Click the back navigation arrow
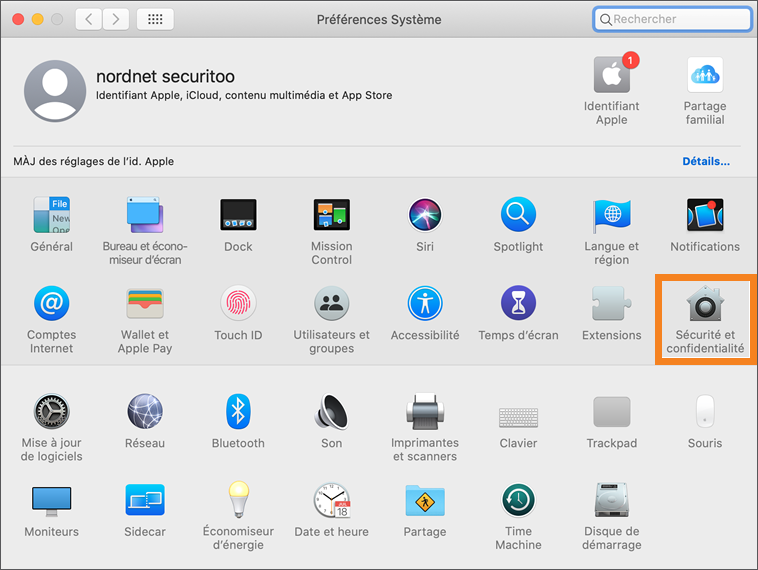Viewport: 758px width, 570px height. pos(90,19)
